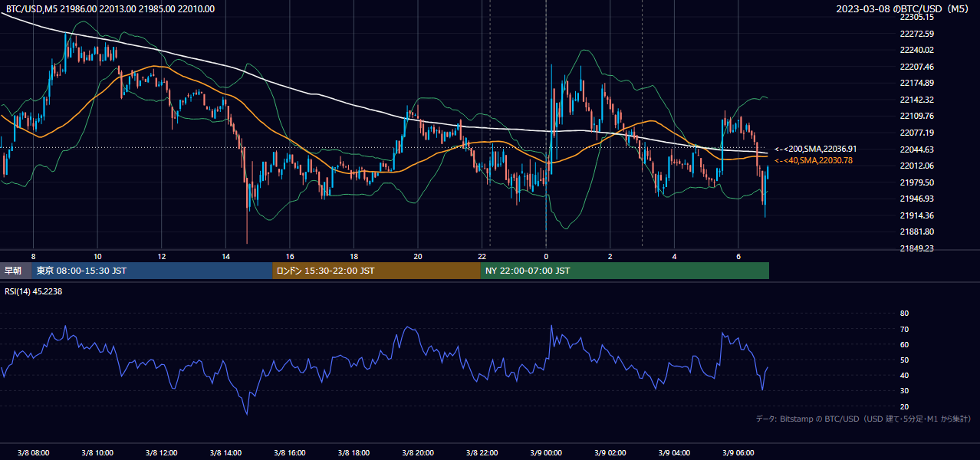
Task: Click RSI axis level 80
Action: [x=904, y=314]
